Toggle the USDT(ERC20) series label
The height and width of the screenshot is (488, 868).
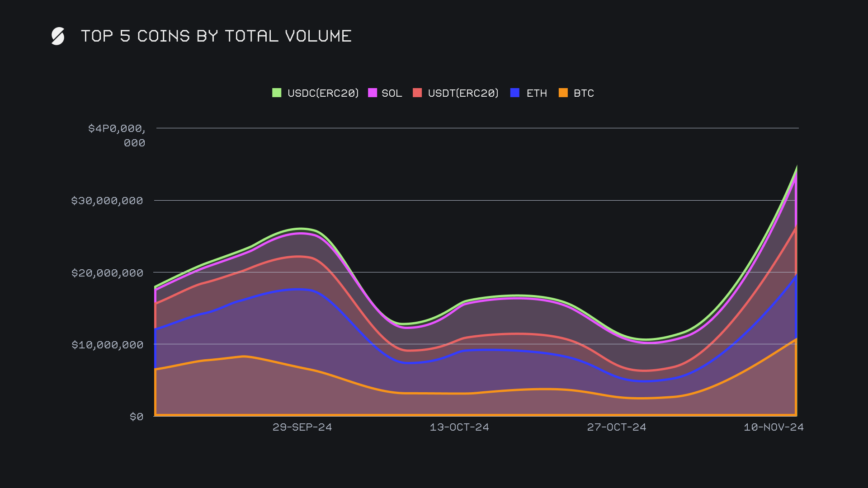tap(463, 93)
